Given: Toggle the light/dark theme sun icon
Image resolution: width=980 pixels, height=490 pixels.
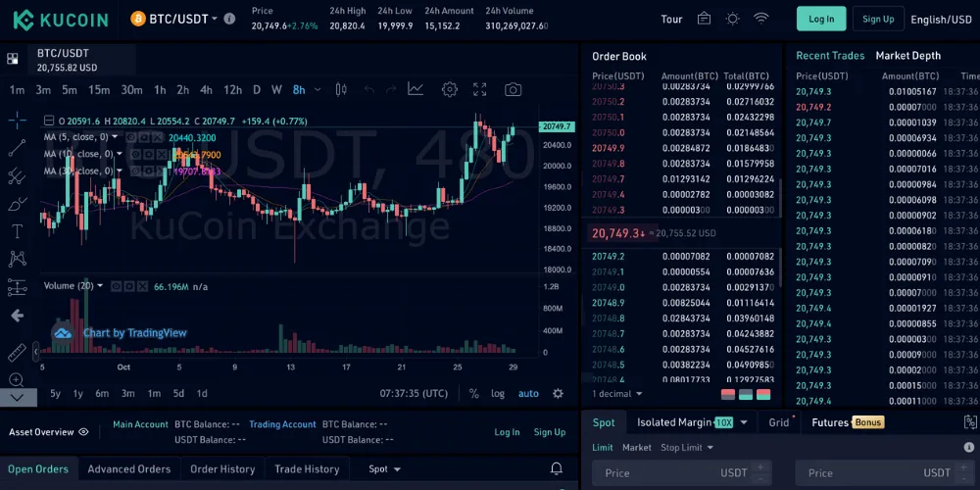Looking at the screenshot, I should (732, 19).
